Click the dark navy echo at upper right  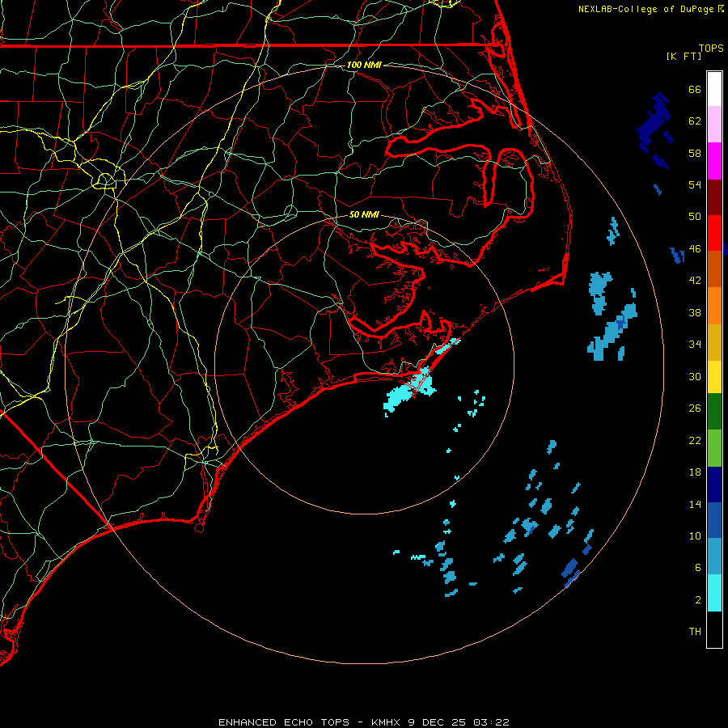pos(655,122)
